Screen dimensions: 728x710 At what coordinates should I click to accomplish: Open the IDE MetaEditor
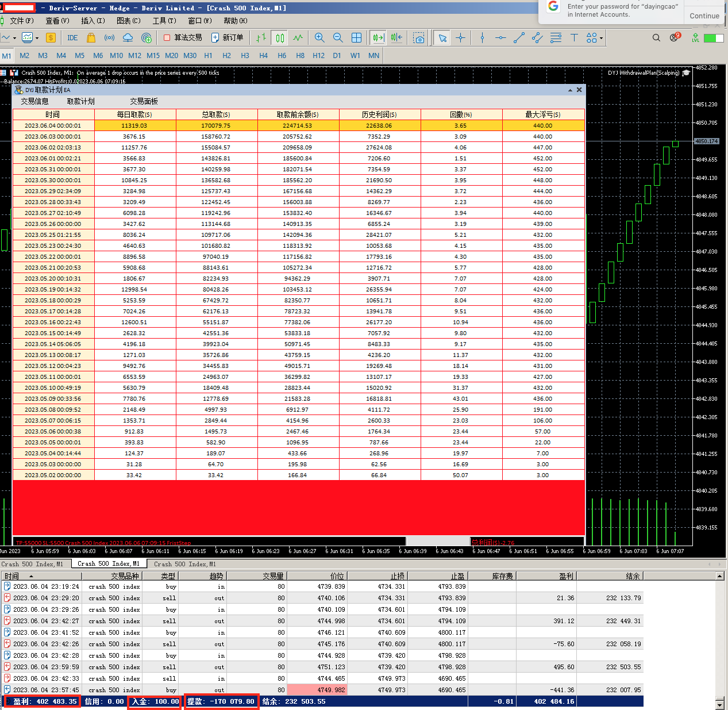[72, 38]
